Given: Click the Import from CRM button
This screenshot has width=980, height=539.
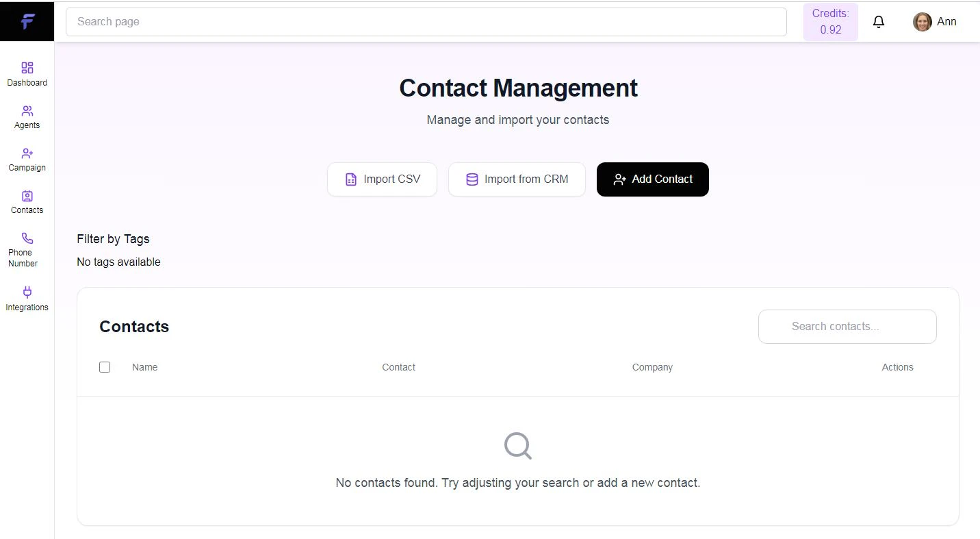Looking at the screenshot, I should pyautogui.click(x=517, y=179).
